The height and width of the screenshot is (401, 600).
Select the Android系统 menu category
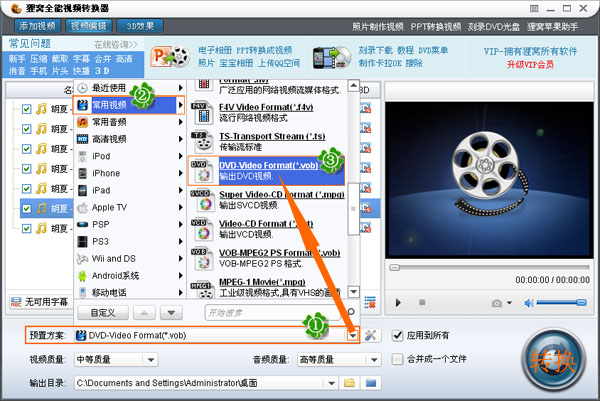129,275
